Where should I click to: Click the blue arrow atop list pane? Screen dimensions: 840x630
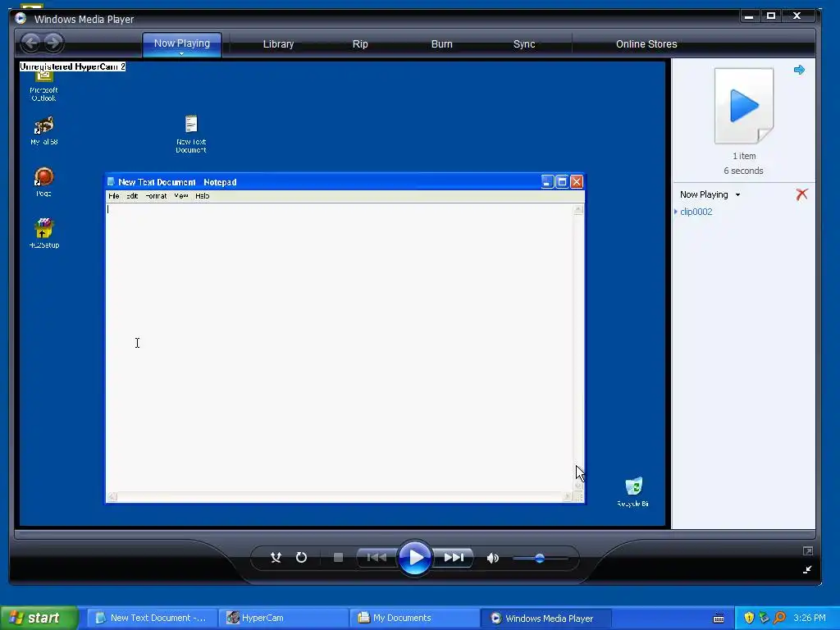tap(799, 70)
